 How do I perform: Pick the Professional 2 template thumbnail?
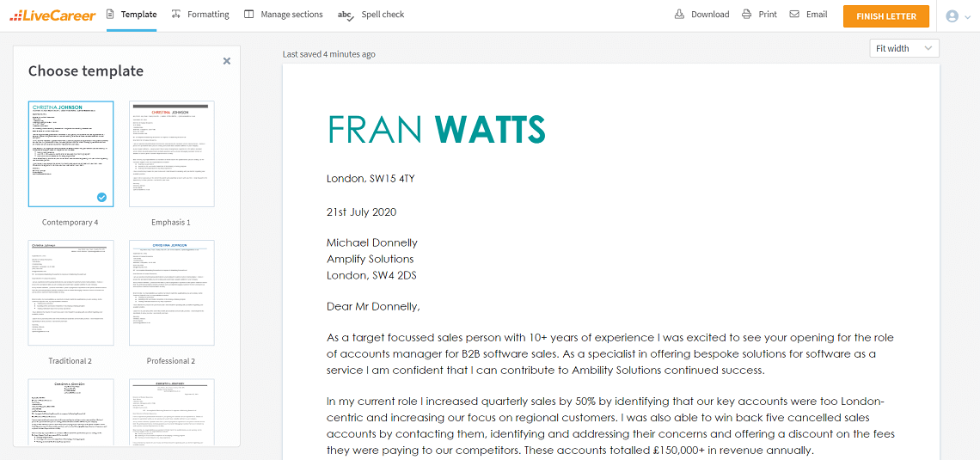(171, 292)
